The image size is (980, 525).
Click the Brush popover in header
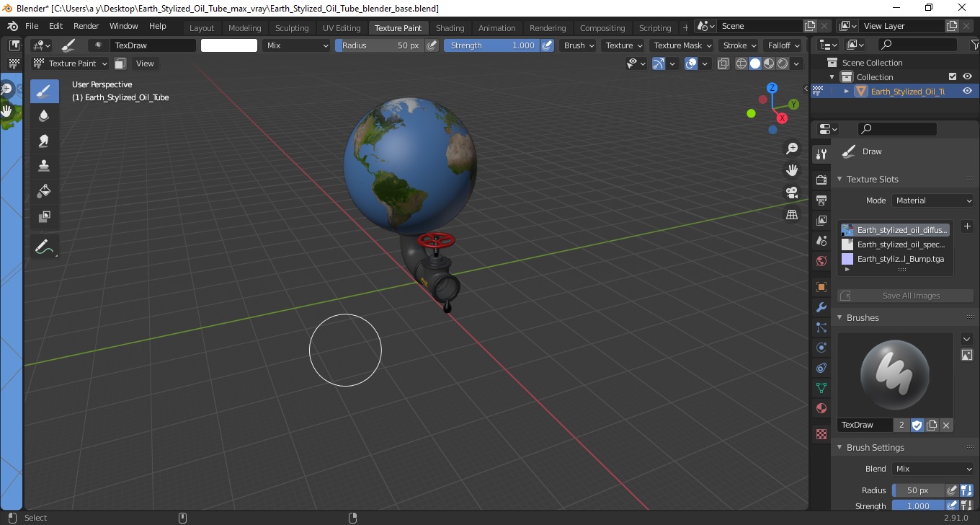(x=579, y=45)
